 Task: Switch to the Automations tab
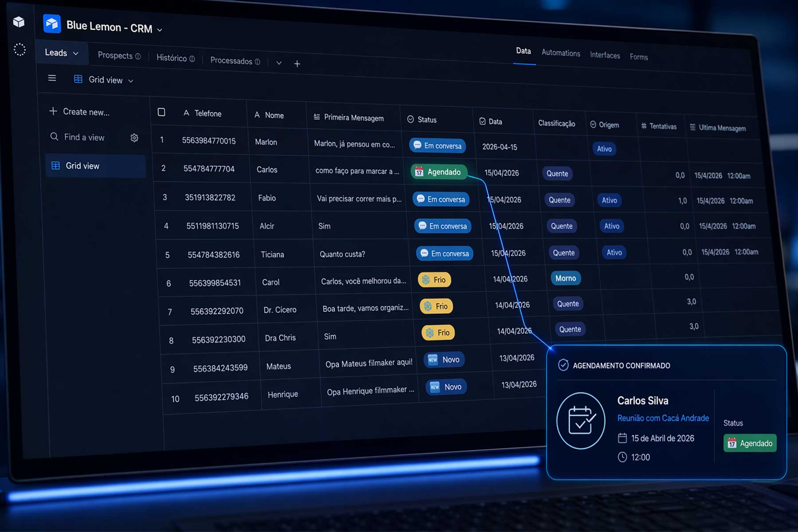[560, 53]
